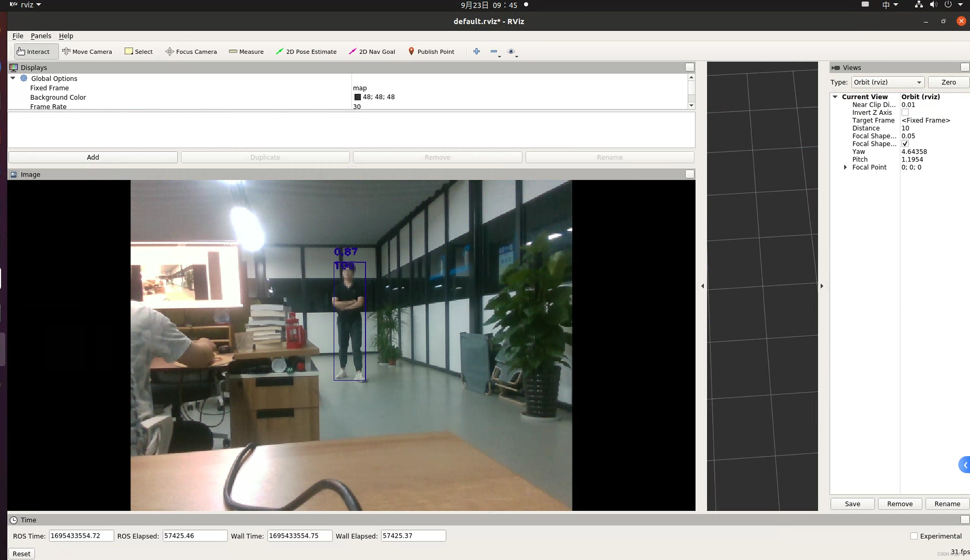Open the Panels menu
Screen dimensions: 970x560
[x=41, y=35]
